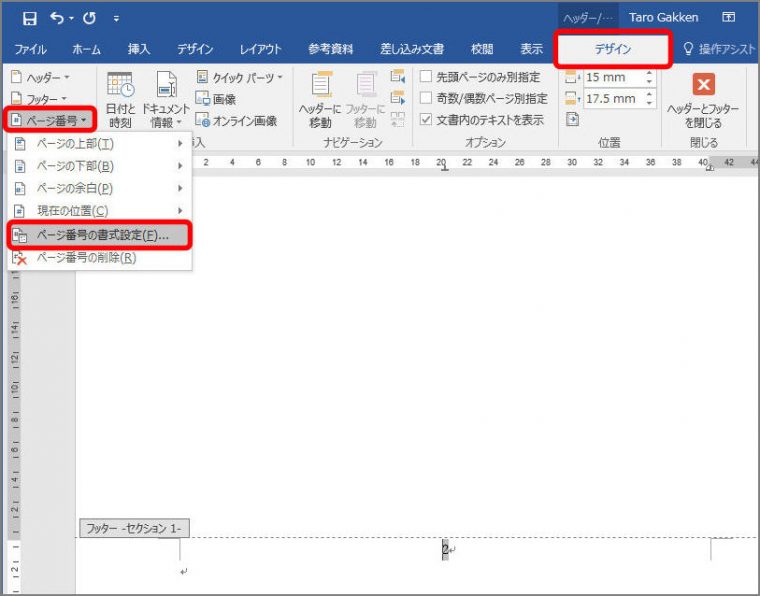Switch to the レイアウト tab
The width and height of the screenshot is (760, 596).
(260, 49)
